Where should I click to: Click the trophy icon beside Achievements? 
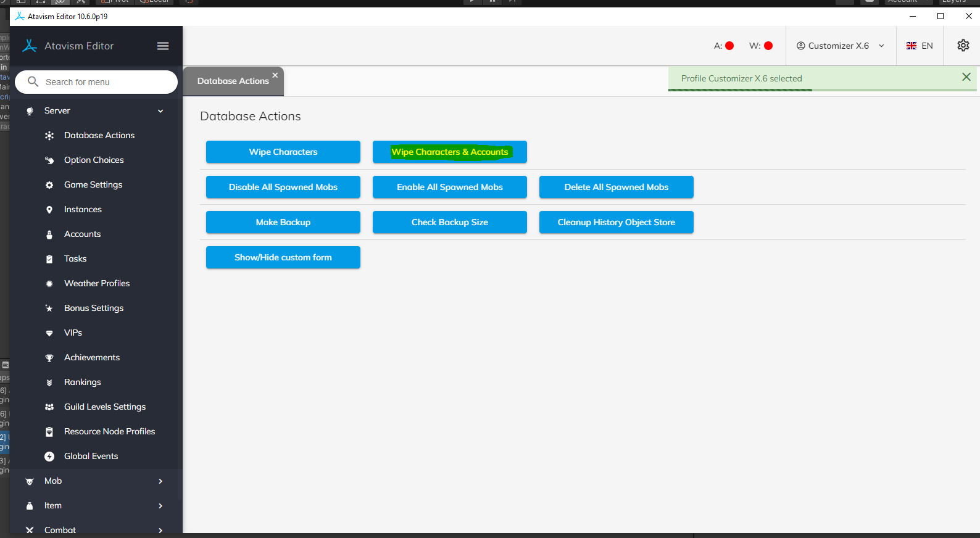pyautogui.click(x=49, y=358)
